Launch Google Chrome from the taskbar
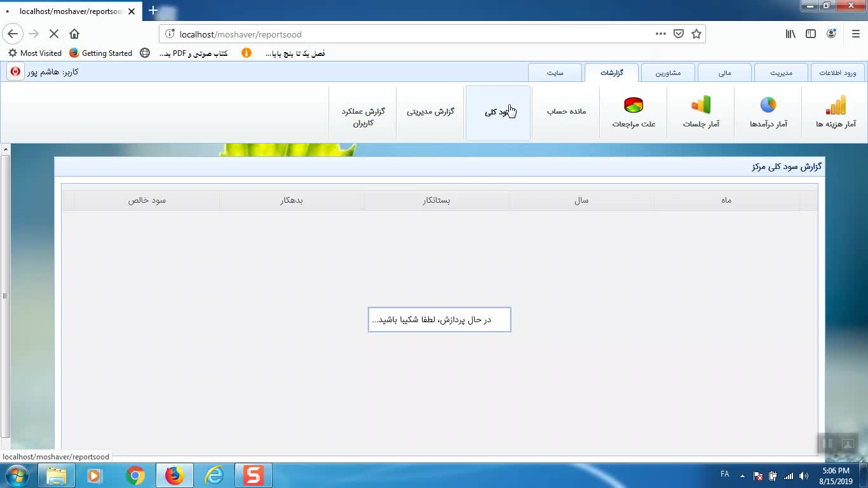Image resolution: width=868 pixels, height=488 pixels. 135,475
